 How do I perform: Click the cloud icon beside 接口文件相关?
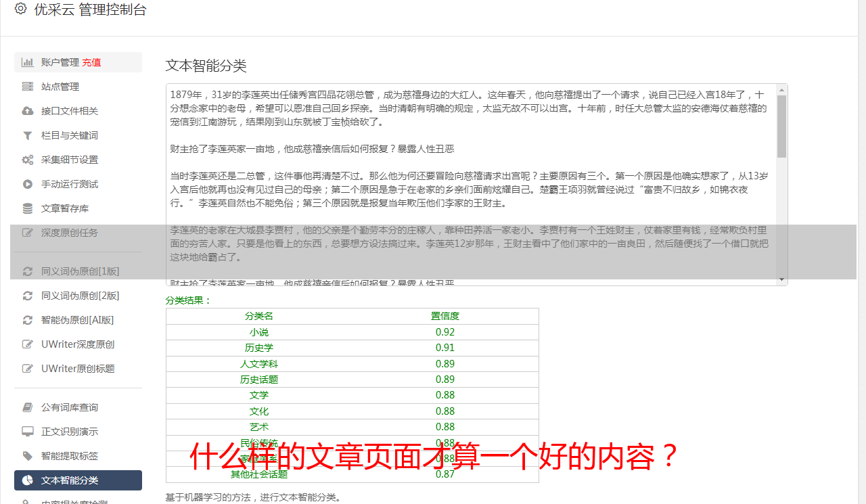pyautogui.click(x=28, y=111)
